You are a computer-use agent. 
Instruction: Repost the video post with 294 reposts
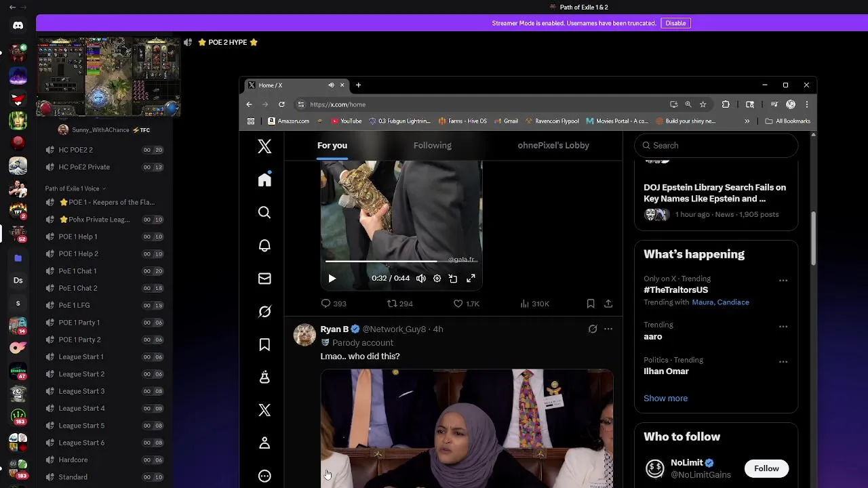click(399, 304)
